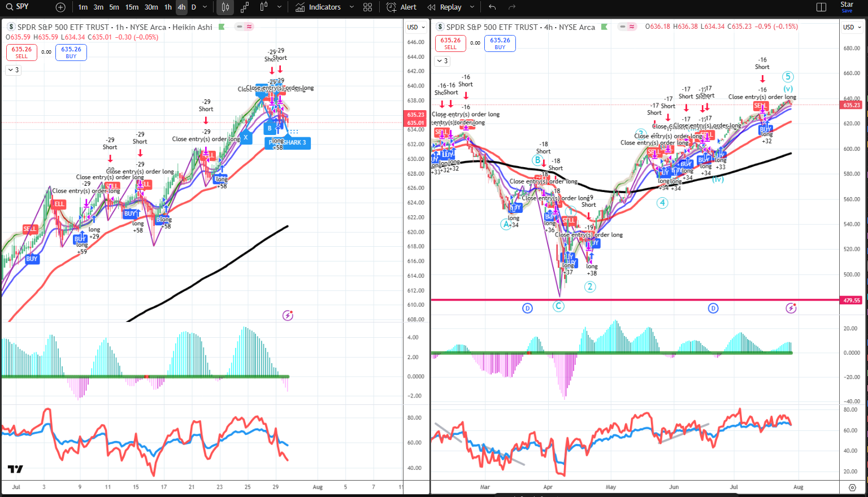
Task: Toggle the pink wave pill on the 1h chart
Action: click(249, 27)
